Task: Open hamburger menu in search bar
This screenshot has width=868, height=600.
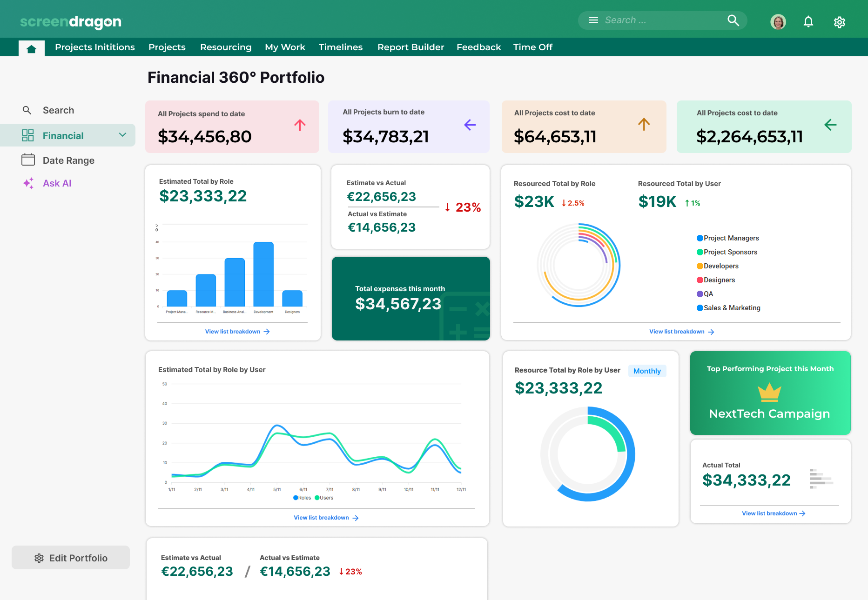Action: pos(593,20)
